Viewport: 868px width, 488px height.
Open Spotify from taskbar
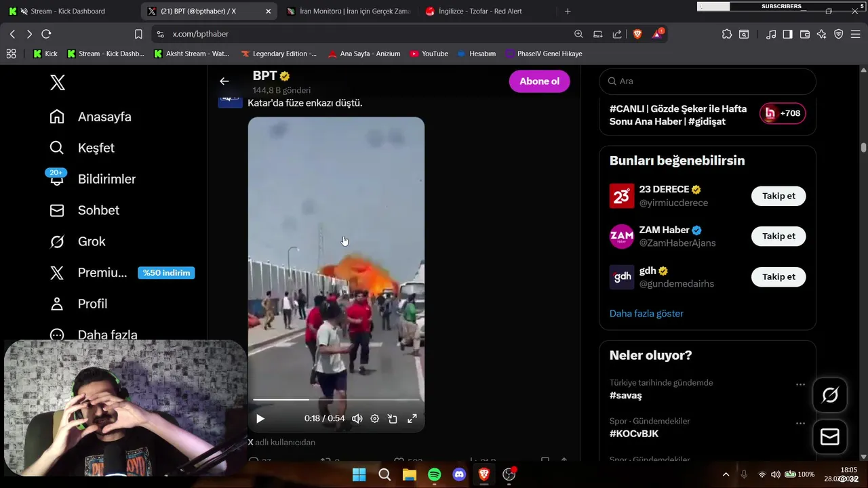[434, 475]
